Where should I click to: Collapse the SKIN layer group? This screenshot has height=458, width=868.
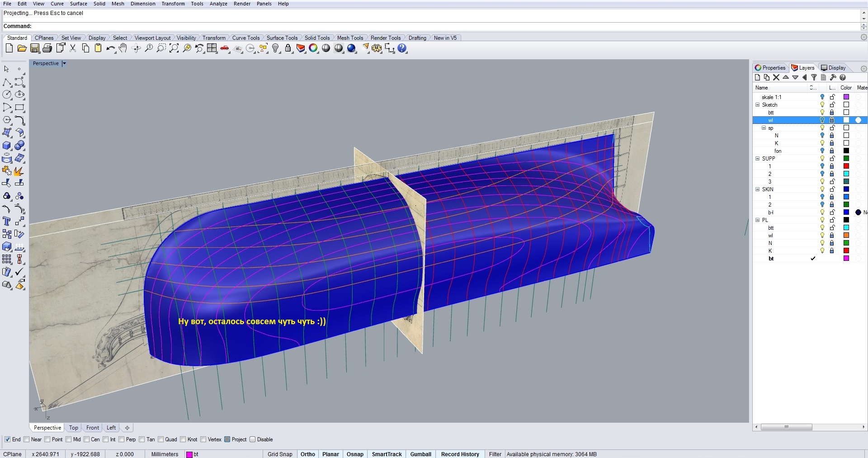point(758,189)
